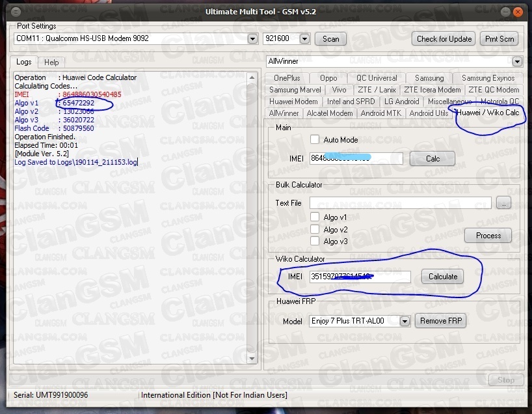Click the Stop button
Image resolution: width=532 pixels, height=414 pixels.
coord(506,380)
